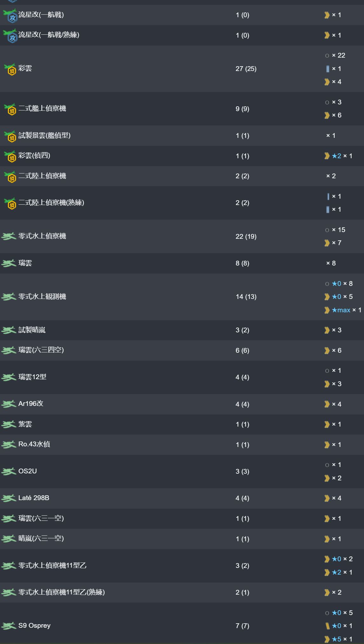This screenshot has height=644, width=364.
Task: Select the OS2U equipment row name
Action: tap(28, 471)
